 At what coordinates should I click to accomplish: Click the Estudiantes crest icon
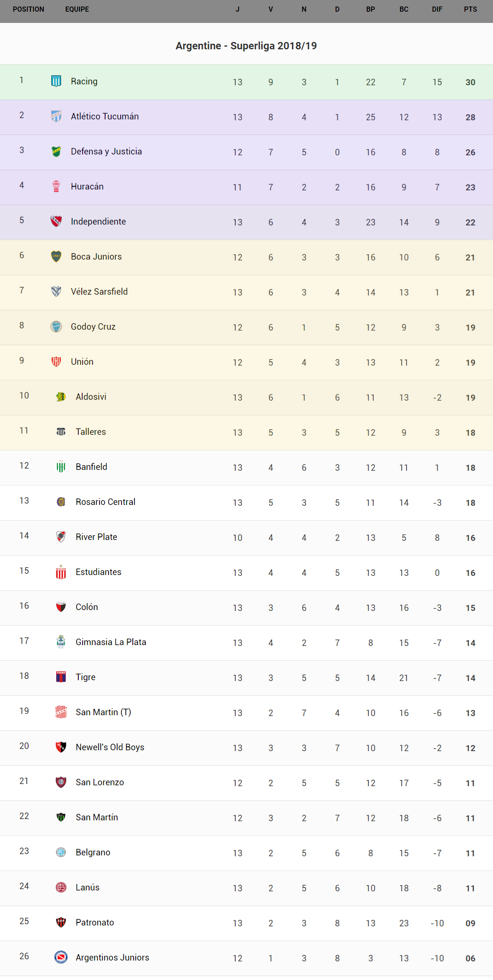(61, 572)
